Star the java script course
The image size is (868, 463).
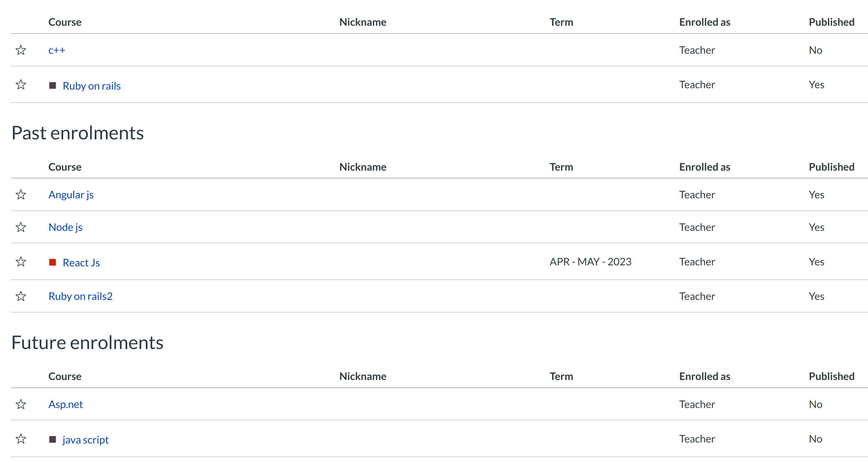[21, 439]
